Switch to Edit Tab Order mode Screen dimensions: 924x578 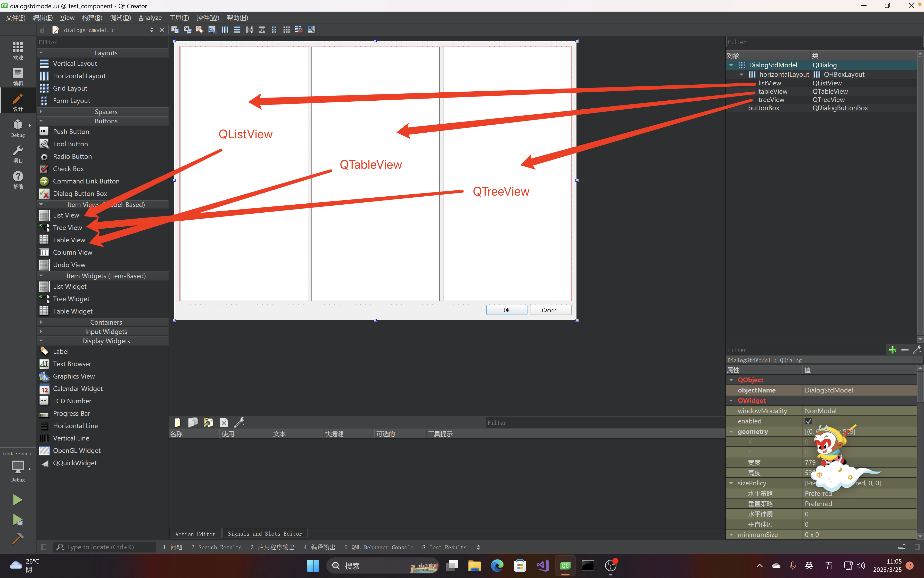pos(212,29)
